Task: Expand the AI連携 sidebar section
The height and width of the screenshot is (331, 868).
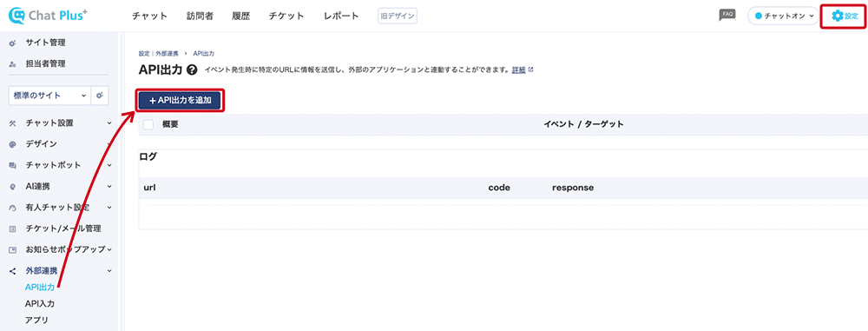Action: tap(61, 186)
